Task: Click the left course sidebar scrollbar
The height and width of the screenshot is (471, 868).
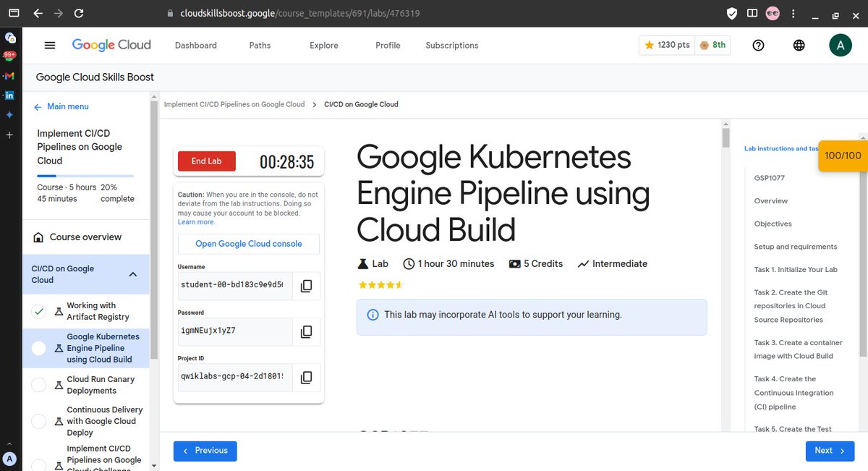Action: [x=153, y=230]
